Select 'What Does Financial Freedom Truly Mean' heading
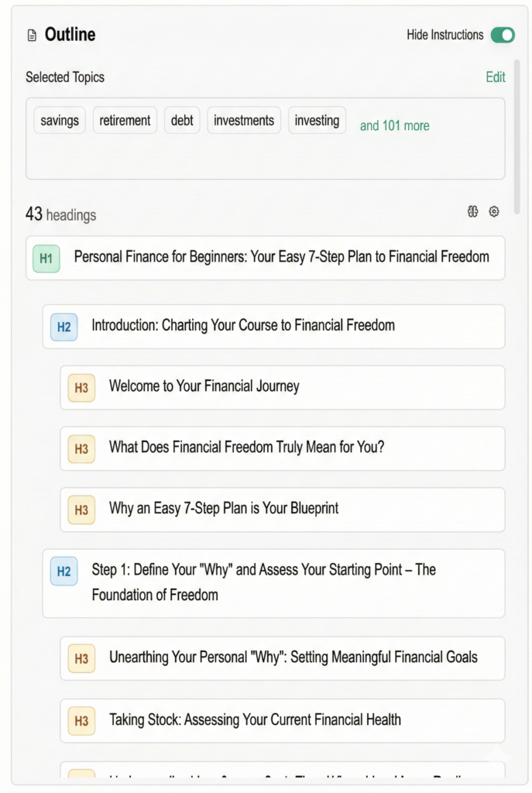The image size is (532, 793). [x=246, y=448]
